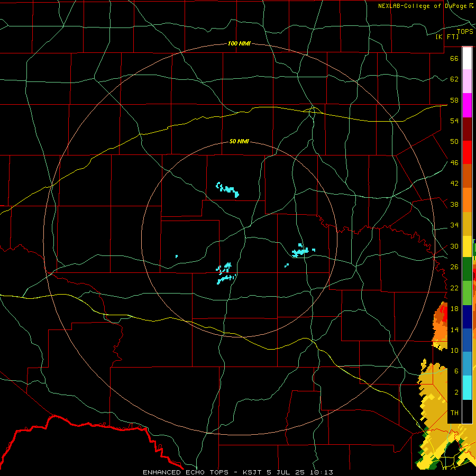Click legend value "18"
This screenshot has height=476, width=476.
coord(454,309)
